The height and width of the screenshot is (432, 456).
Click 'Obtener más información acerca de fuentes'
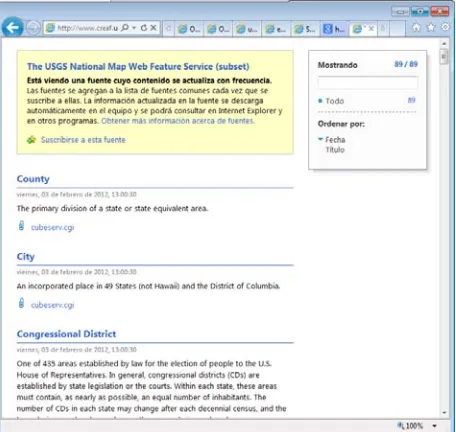[178, 121]
